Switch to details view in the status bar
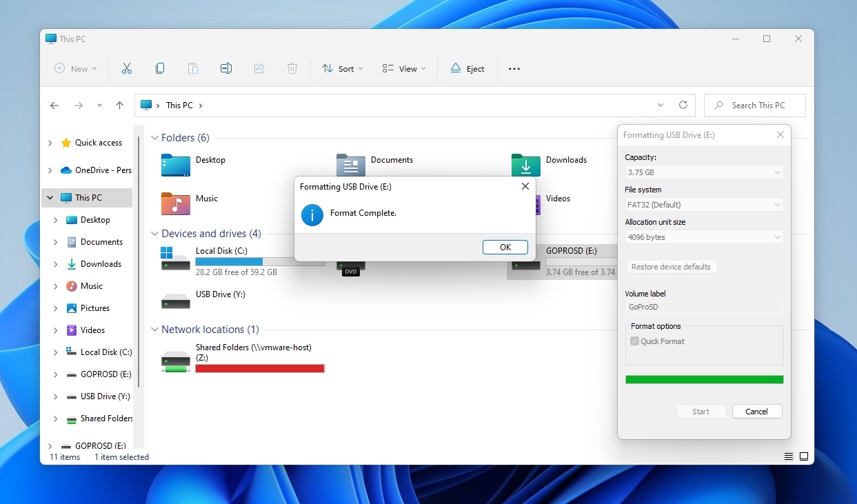 787,456
